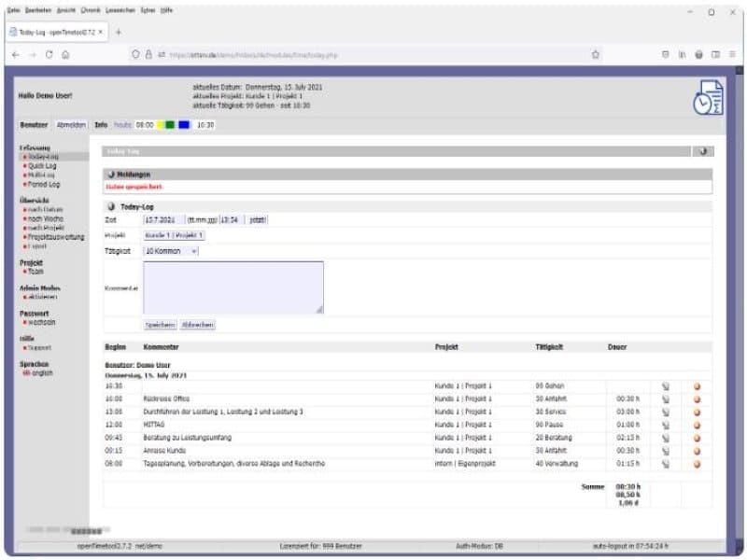
Task: Click the browser address bar URL
Action: tap(253, 55)
